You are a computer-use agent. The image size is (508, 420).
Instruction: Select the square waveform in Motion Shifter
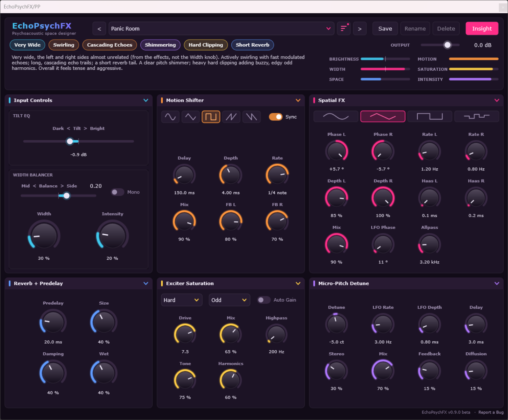click(211, 117)
